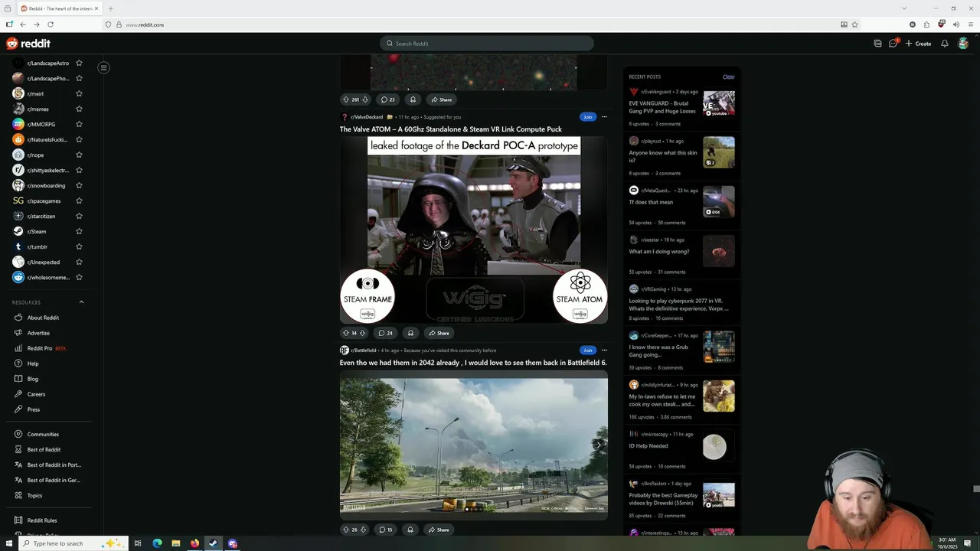The height and width of the screenshot is (551, 980).
Task: Open Steam from the taskbar
Action: [x=214, y=543]
